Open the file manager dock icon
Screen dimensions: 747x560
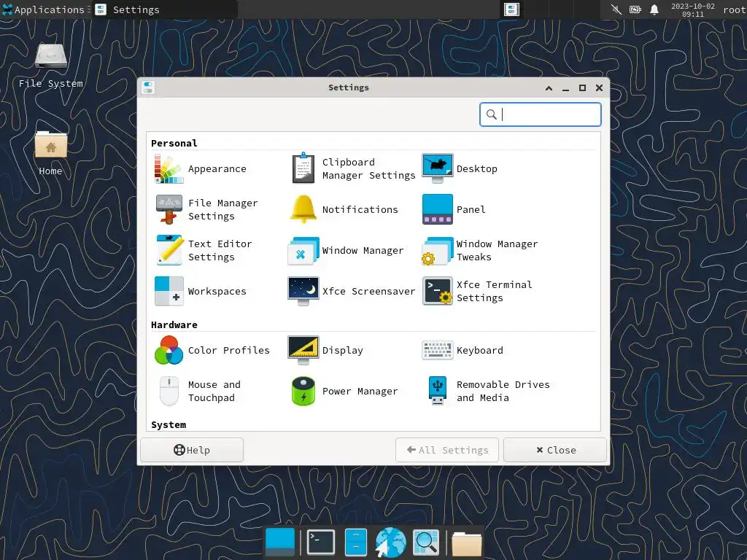tap(355, 542)
